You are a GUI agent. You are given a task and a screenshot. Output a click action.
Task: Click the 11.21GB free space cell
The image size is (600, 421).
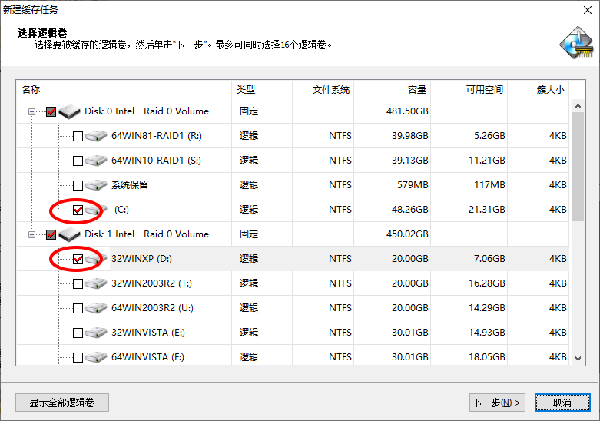click(487, 160)
